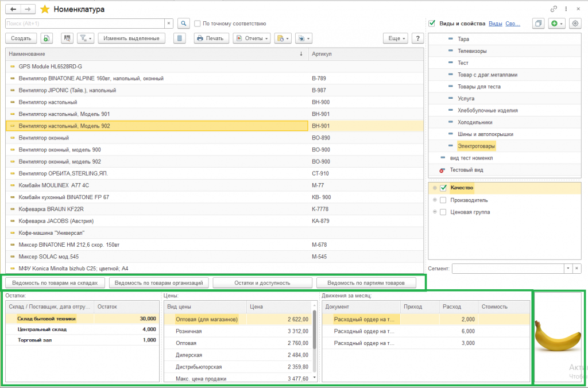Click the copy-item icon next to Создать

(47, 38)
